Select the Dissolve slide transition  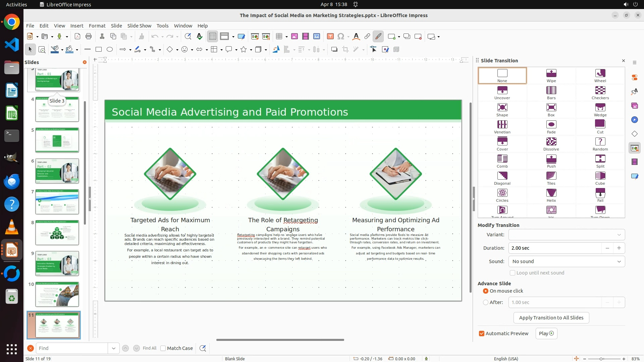click(551, 144)
